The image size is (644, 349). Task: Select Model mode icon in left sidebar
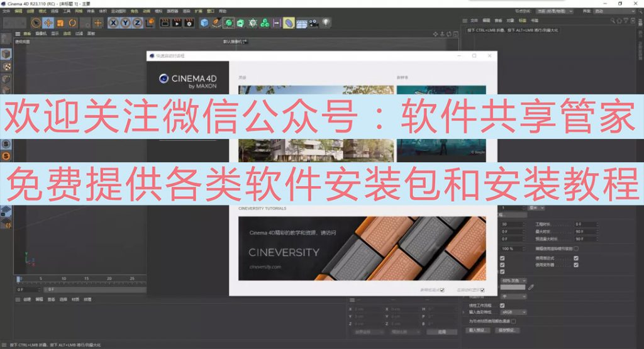point(6,54)
